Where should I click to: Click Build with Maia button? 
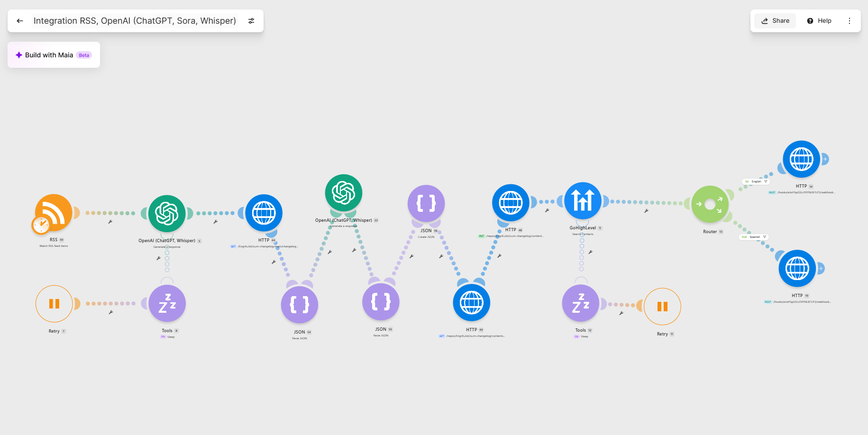[x=54, y=55]
